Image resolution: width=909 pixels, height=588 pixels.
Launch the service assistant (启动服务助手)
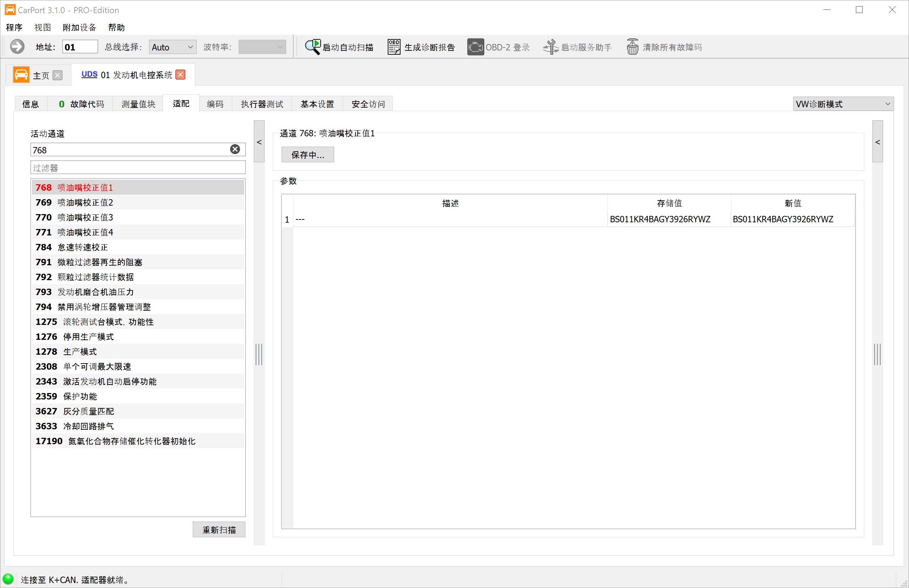point(577,47)
